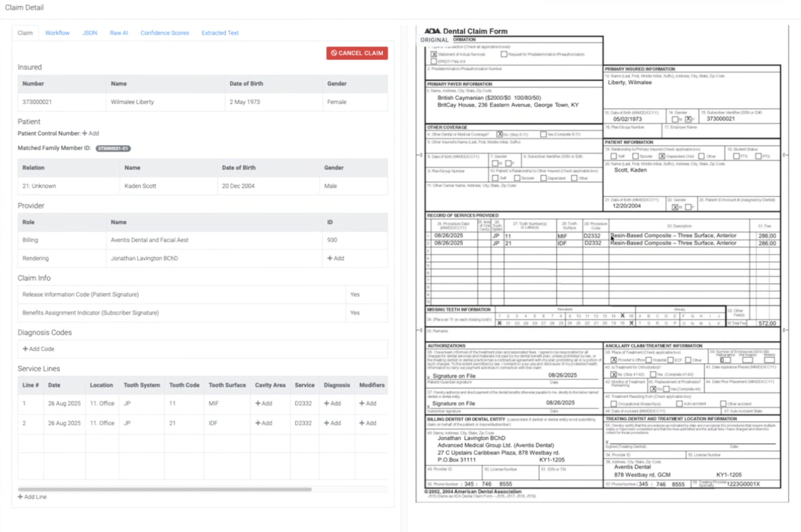This screenshot has width=801, height=532.
Task: Click service code D2332 in line 2
Action: point(303,423)
